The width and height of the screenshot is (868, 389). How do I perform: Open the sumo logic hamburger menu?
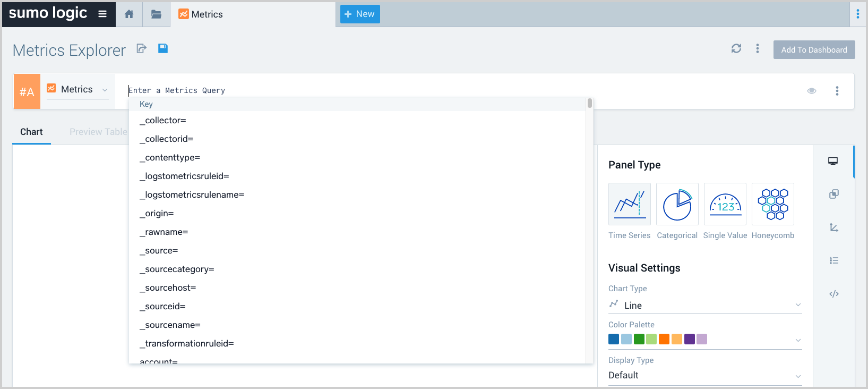[x=102, y=14]
